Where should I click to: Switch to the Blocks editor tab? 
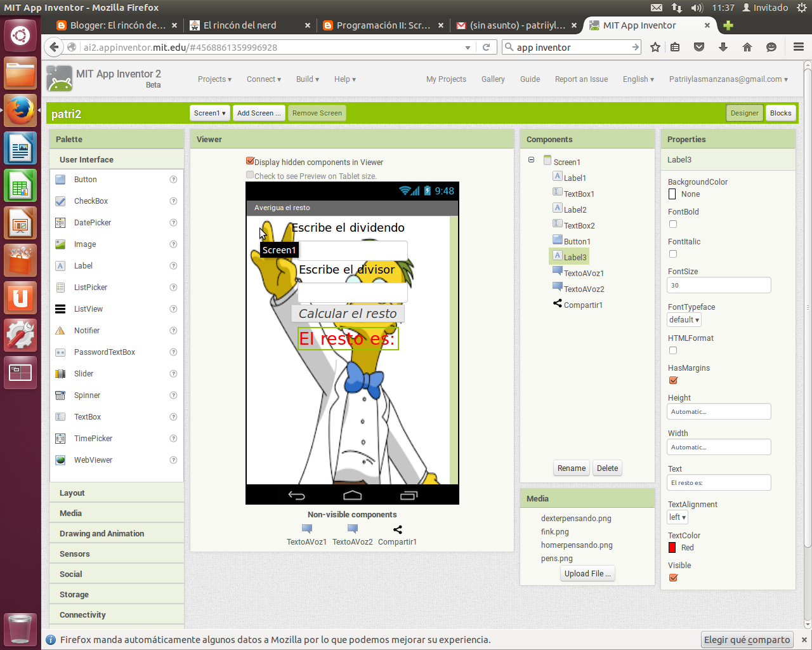[x=780, y=112]
